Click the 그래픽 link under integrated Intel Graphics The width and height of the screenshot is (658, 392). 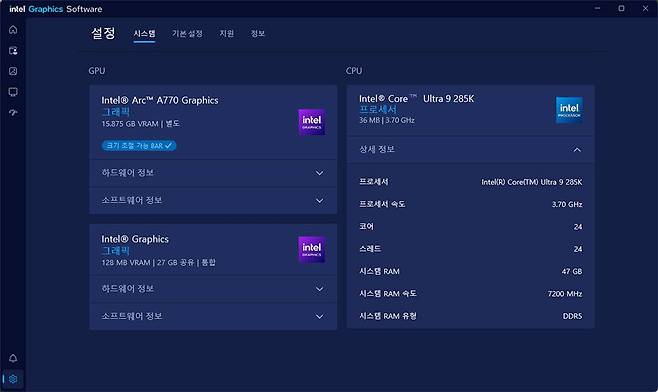coord(116,251)
